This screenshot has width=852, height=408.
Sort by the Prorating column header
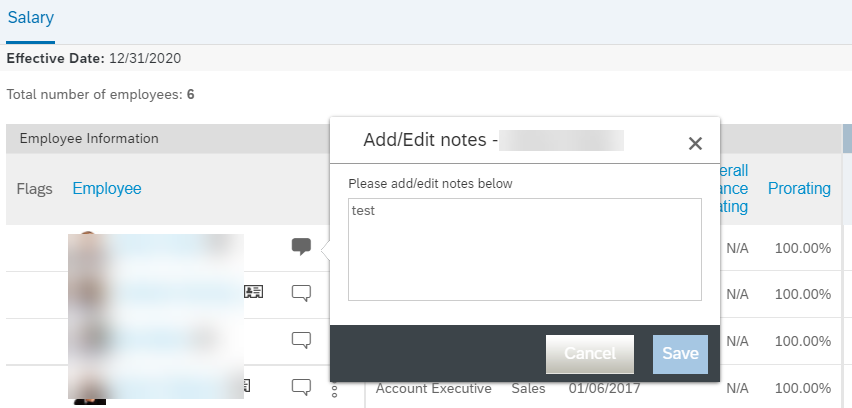(x=799, y=189)
